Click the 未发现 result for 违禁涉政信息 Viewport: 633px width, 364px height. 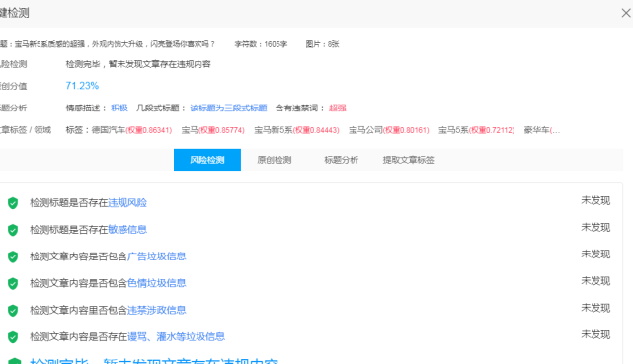595,308
